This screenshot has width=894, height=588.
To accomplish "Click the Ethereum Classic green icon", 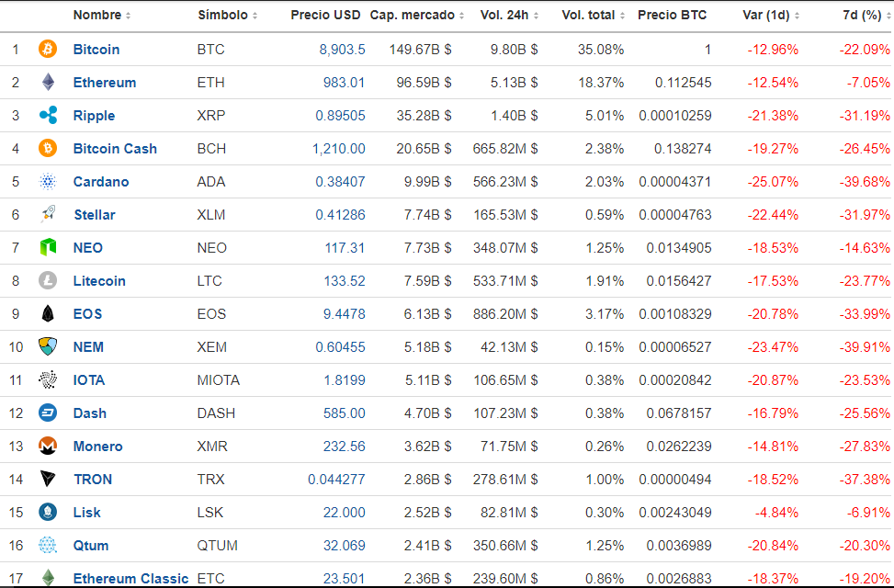I will click(48, 578).
